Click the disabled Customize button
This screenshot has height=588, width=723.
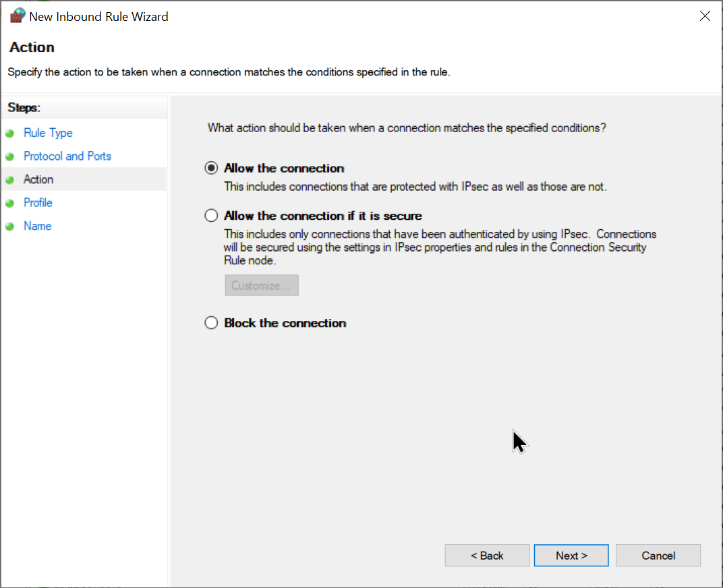click(262, 285)
